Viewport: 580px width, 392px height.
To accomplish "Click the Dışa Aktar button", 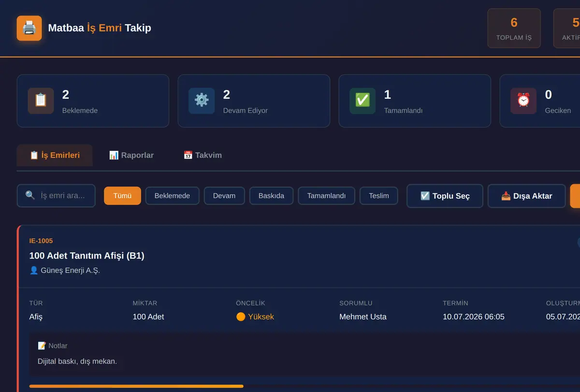I will pos(526,196).
